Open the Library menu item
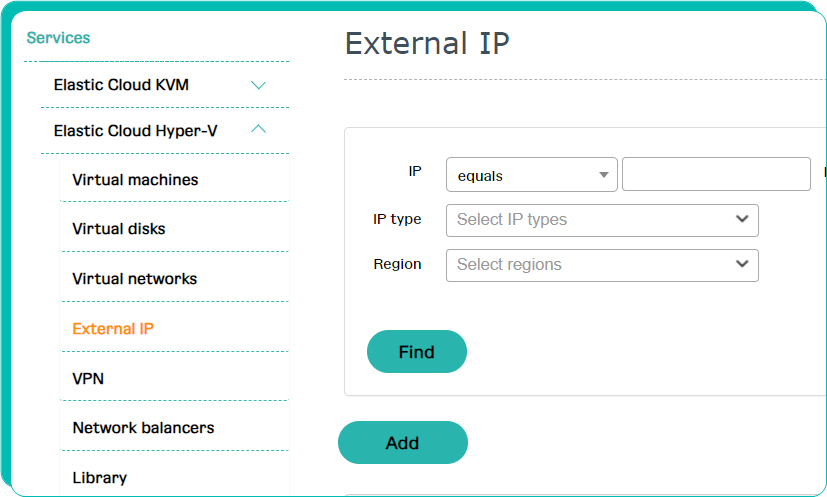Screen dimensions: 827x497 (x=100, y=478)
